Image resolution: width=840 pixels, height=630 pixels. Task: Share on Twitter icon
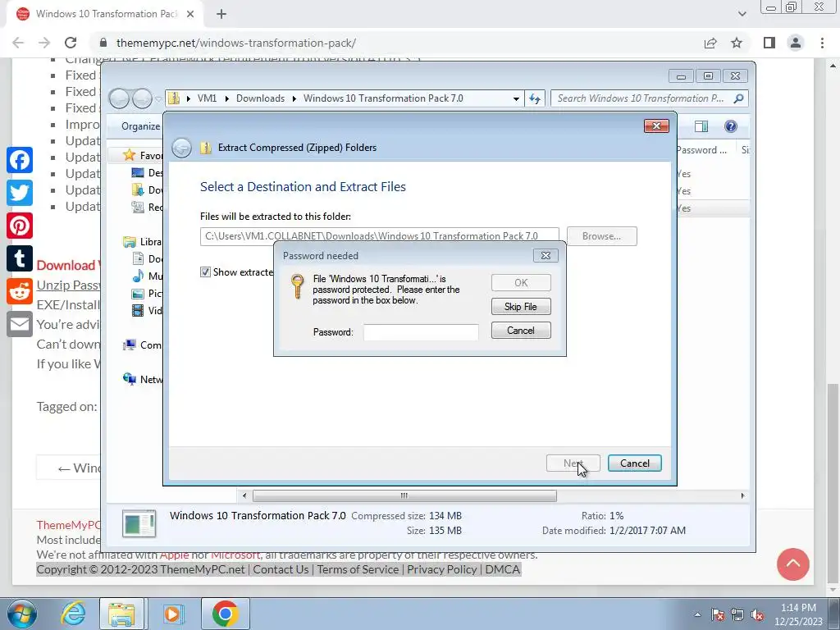(x=20, y=193)
